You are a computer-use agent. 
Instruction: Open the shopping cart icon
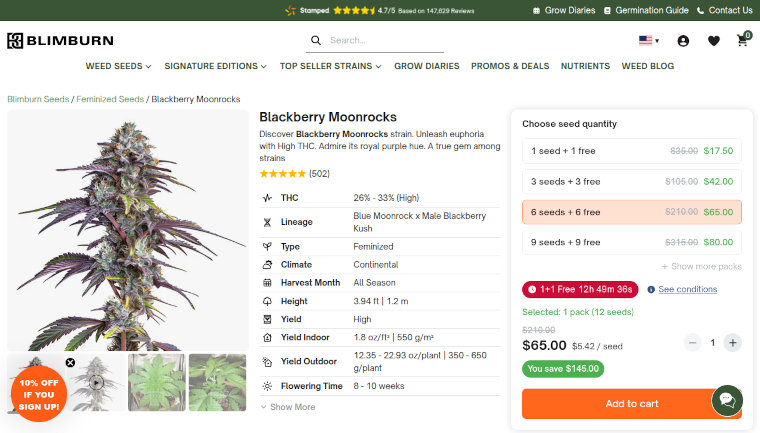(743, 40)
